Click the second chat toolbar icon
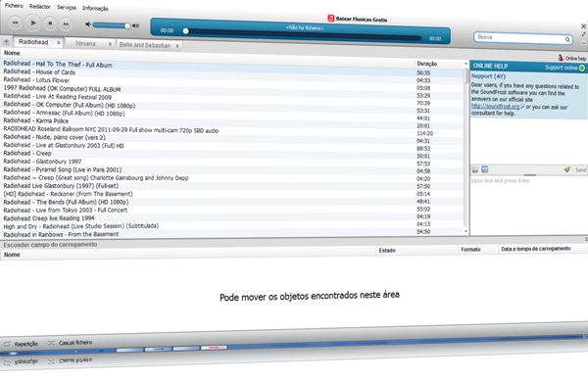The image size is (588, 379). tap(484, 169)
